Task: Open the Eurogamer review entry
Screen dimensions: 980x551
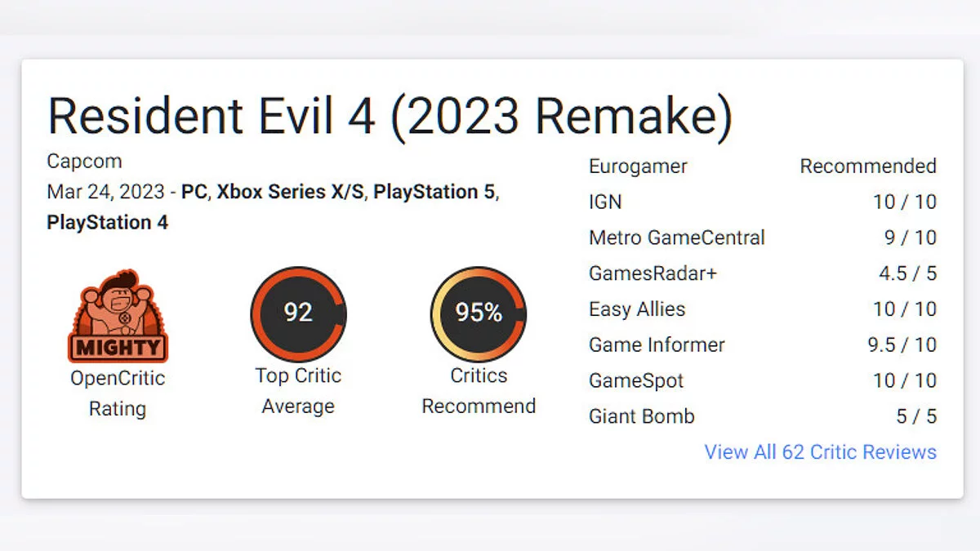Action: (x=638, y=167)
